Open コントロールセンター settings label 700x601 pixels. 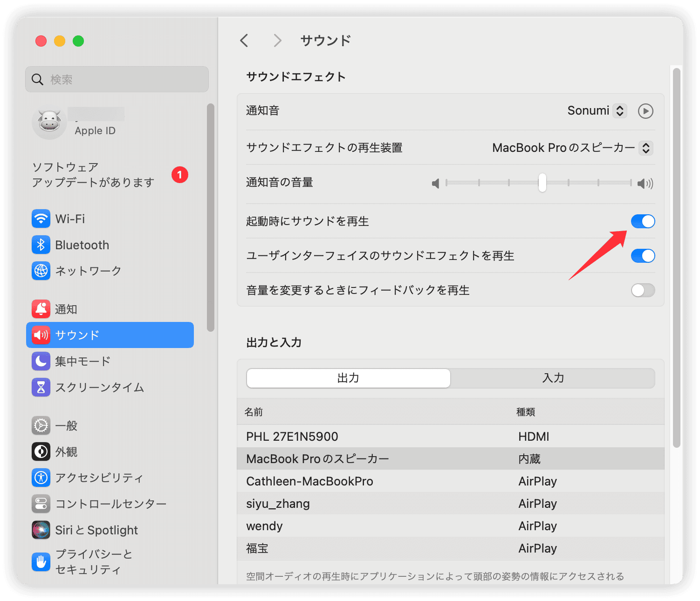pos(111,504)
